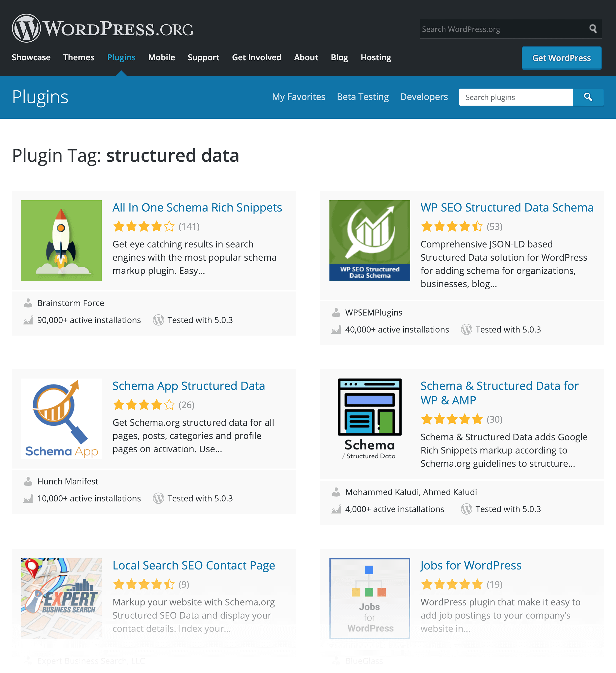Open All In One Schema Rich Snippets
Viewport: 616px width, 673px height.
tap(197, 208)
